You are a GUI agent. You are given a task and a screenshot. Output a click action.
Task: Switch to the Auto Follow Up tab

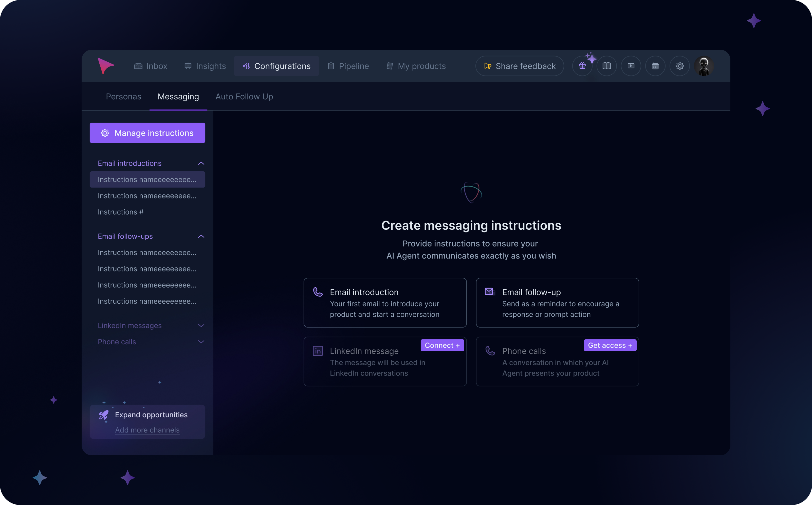click(x=244, y=97)
